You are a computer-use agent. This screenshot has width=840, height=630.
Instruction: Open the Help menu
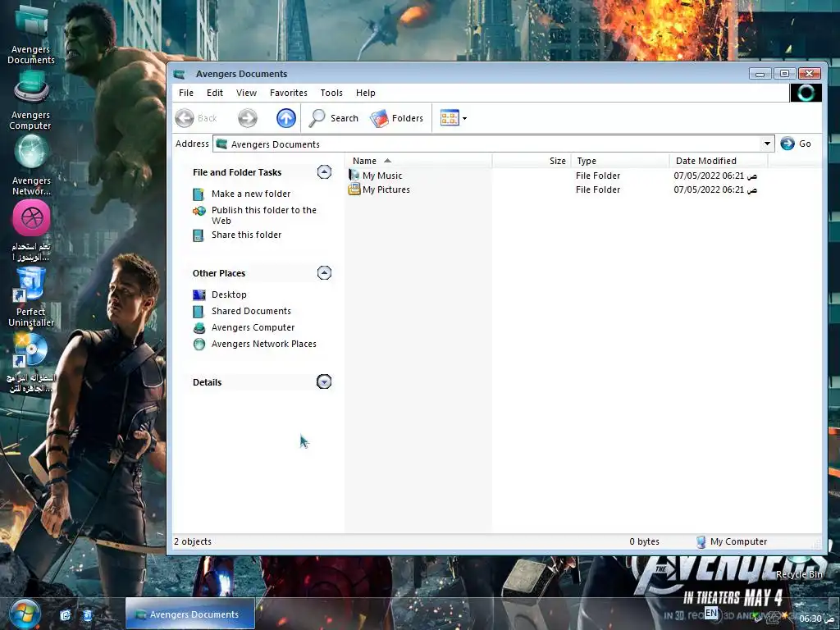coord(365,93)
